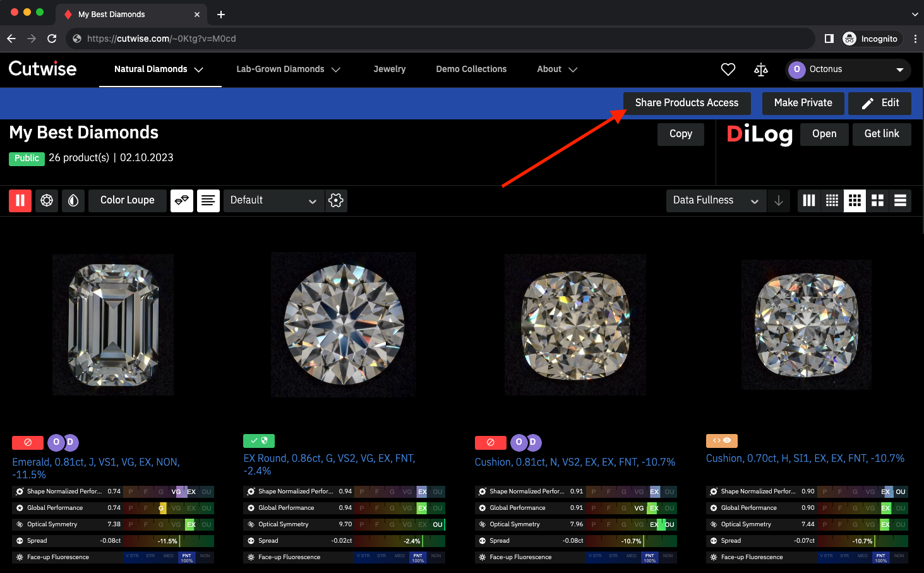924x573 pixels.
Task: Open the Default preset dropdown
Action: pos(273,200)
